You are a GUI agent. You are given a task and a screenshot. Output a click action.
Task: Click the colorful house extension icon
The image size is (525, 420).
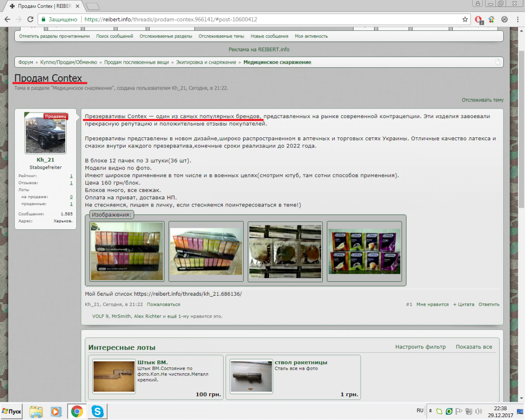coord(492,19)
